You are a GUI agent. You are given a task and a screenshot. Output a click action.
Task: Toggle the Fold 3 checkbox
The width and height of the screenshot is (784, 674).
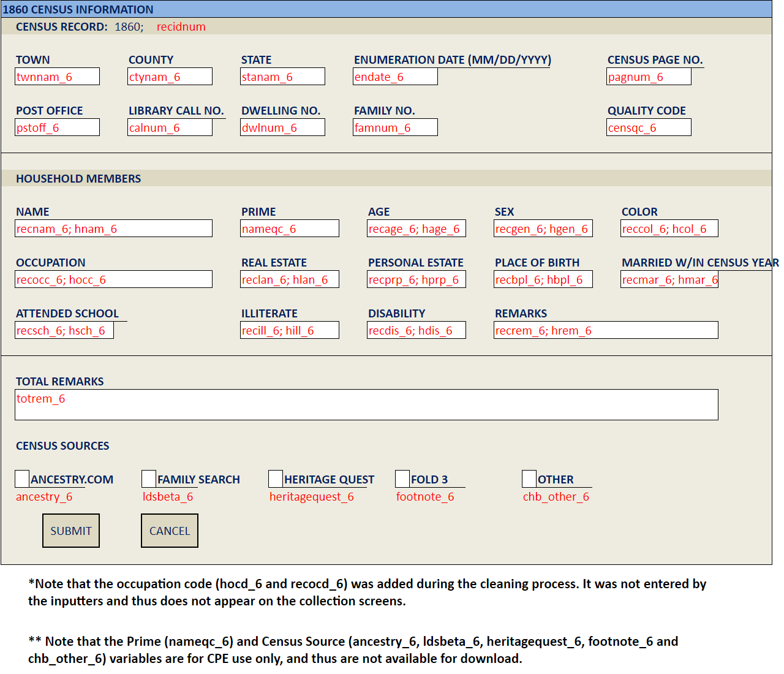(402, 479)
